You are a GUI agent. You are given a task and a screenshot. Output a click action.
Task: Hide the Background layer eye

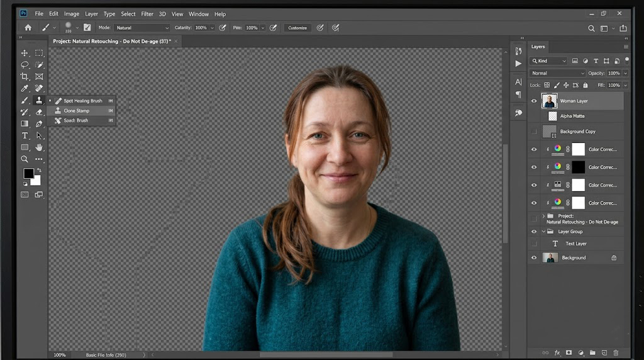pyautogui.click(x=534, y=257)
